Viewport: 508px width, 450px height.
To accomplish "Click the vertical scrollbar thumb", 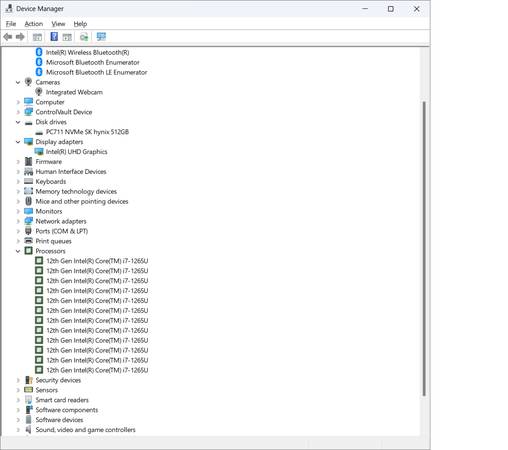I will coord(424,249).
